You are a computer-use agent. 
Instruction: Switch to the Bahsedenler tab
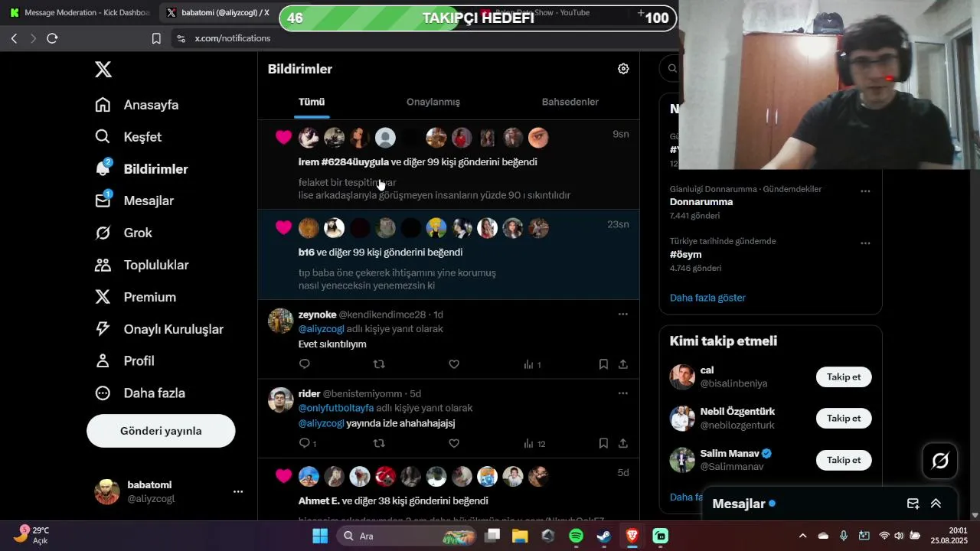(x=570, y=102)
